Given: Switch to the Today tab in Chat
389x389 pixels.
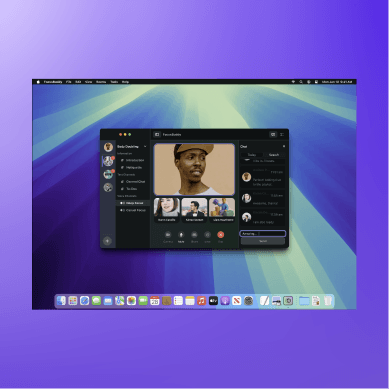Looking at the screenshot, I should click(x=252, y=155).
